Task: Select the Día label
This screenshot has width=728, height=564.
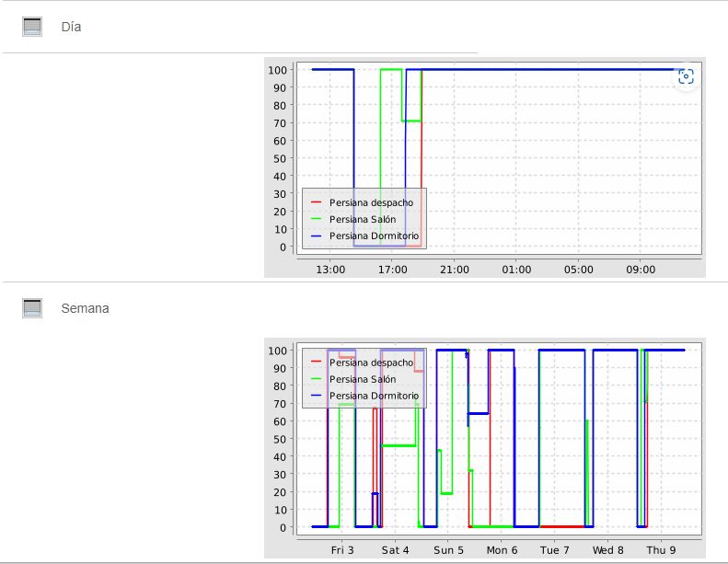Action: coord(71,27)
